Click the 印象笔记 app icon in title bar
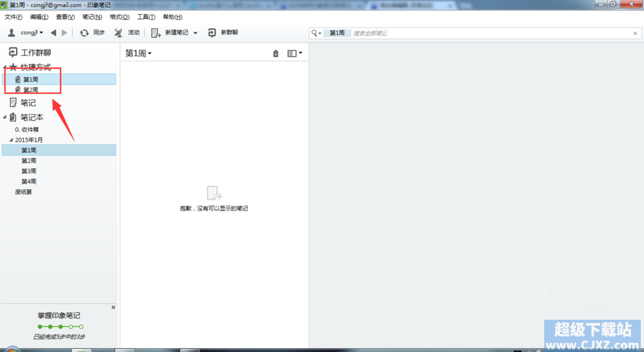 coord(4,5)
